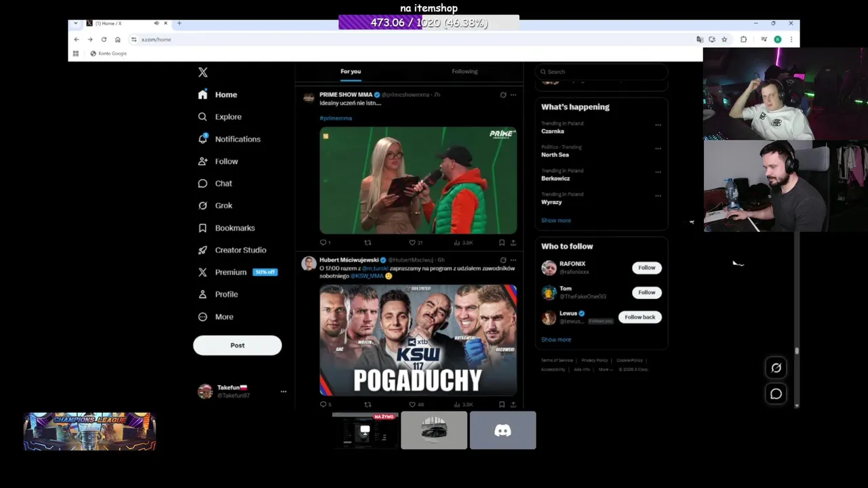This screenshot has height=488, width=868.
Task: View analytics of PRIME SHOW MMA post
Action: [464, 242]
